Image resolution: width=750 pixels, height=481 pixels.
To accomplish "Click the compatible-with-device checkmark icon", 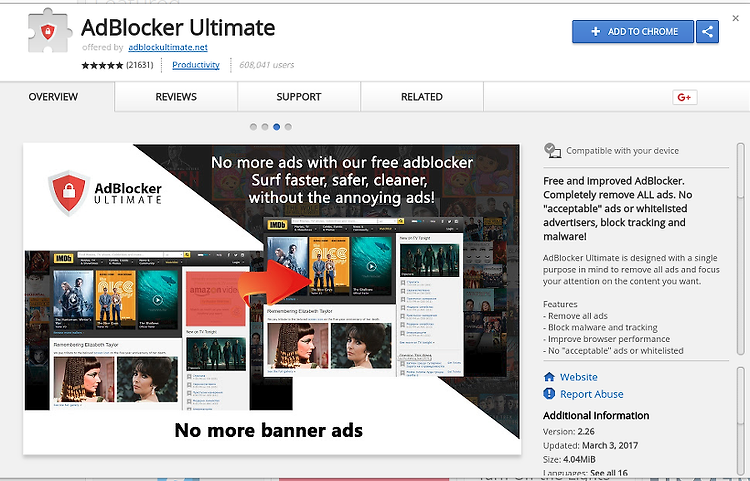I will 552,150.
